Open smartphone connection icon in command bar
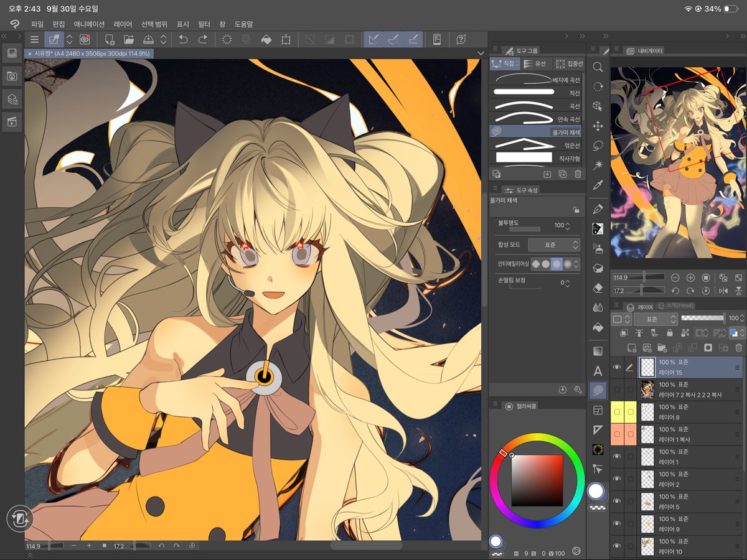Screen dimensions: 747x560 437,39
